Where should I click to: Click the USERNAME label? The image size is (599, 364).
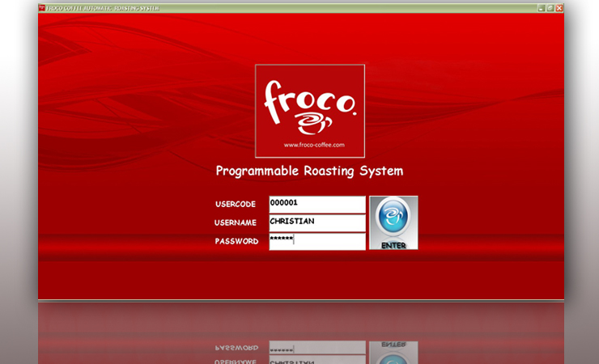click(236, 222)
